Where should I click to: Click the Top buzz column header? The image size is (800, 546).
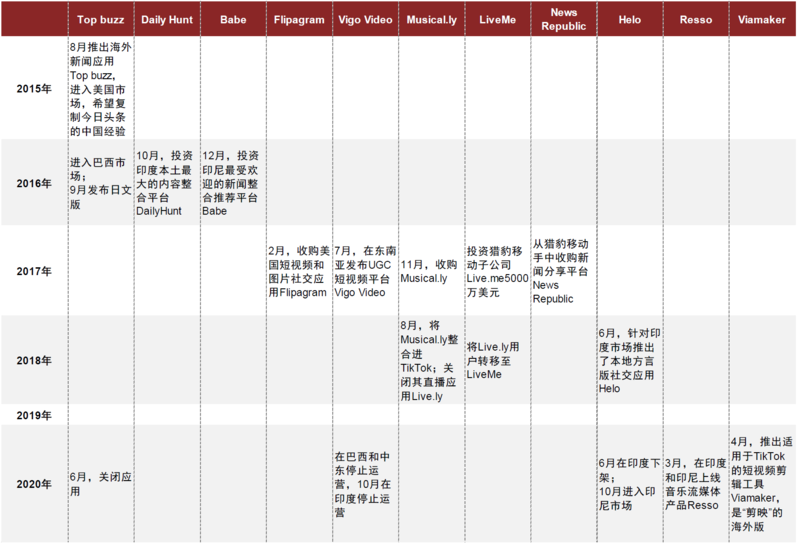[100, 19]
